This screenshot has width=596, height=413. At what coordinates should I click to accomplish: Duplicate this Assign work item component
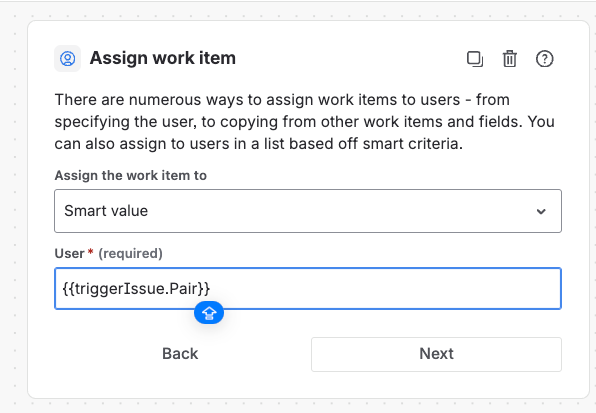tap(475, 59)
